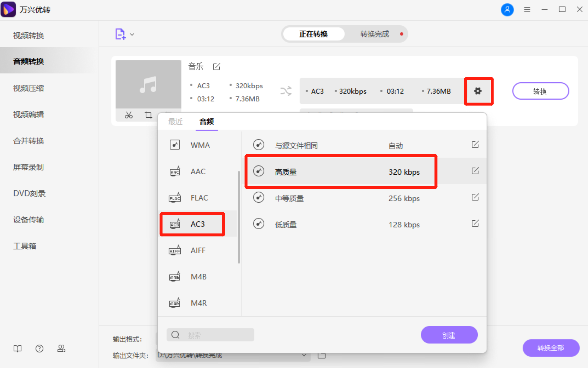Open output settings via the gear icon

(x=478, y=91)
